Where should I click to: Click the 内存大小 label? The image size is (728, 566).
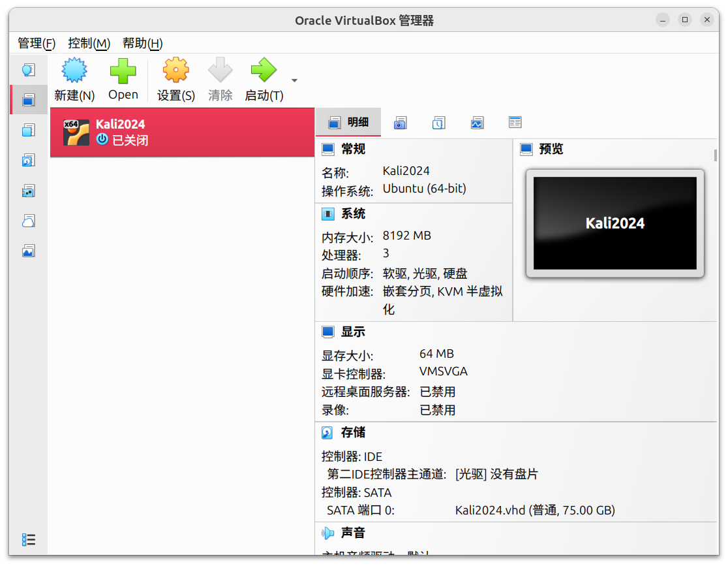tap(347, 238)
